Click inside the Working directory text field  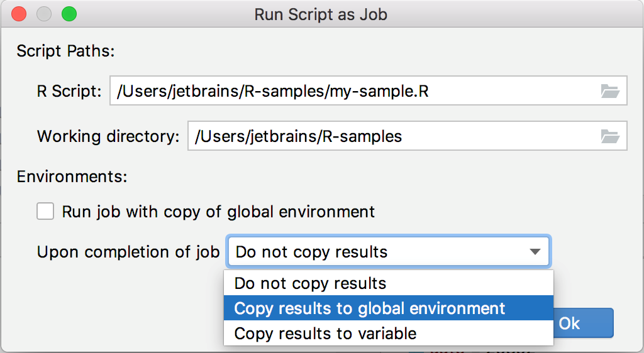pos(390,136)
